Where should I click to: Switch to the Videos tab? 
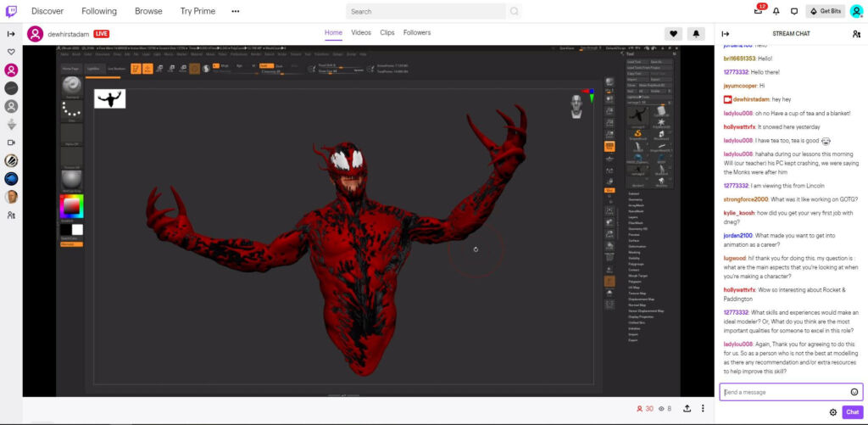point(361,33)
